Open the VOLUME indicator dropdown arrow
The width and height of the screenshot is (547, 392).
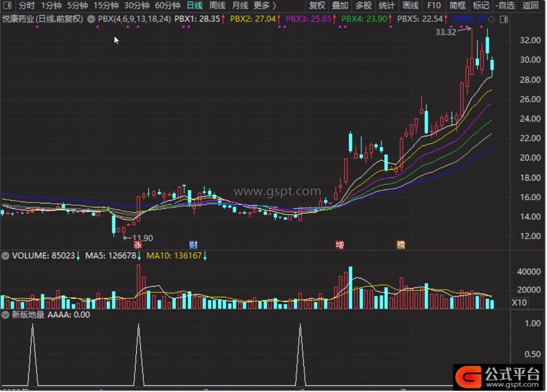[5, 256]
